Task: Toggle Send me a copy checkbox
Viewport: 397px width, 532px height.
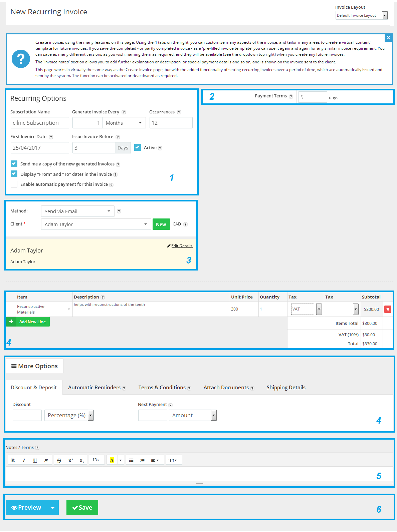Action: coord(14,164)
